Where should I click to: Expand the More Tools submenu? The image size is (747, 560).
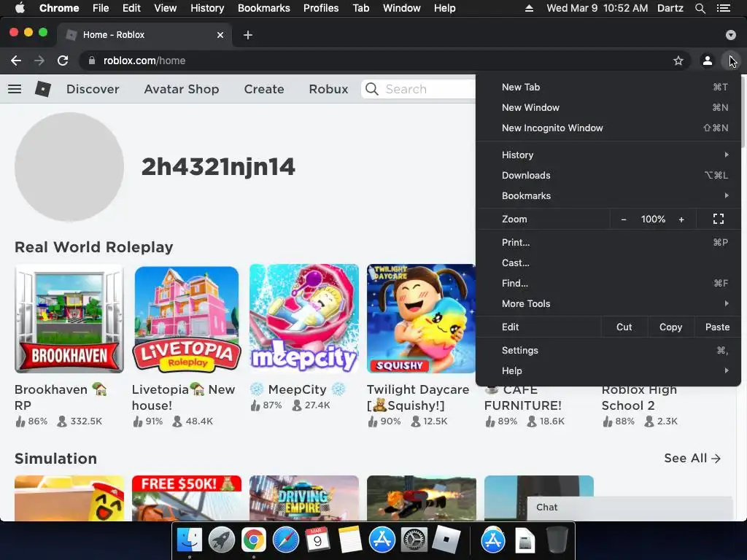[x=608, y=303]
